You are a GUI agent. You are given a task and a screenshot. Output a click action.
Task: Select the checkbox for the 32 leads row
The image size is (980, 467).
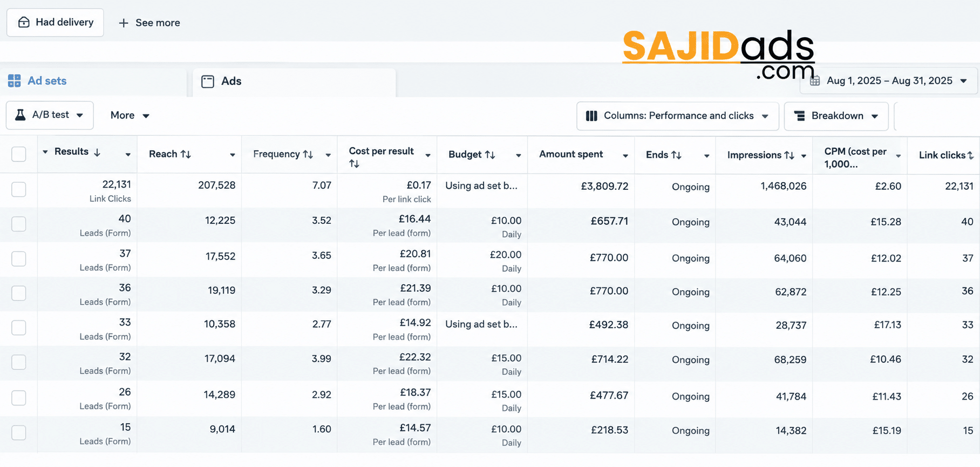point(19,362)
